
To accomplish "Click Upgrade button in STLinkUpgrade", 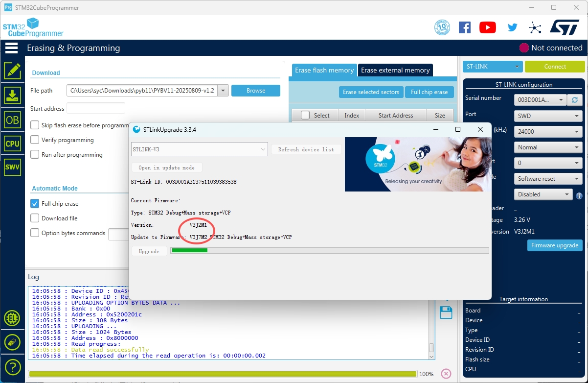I will coord(149,251).
